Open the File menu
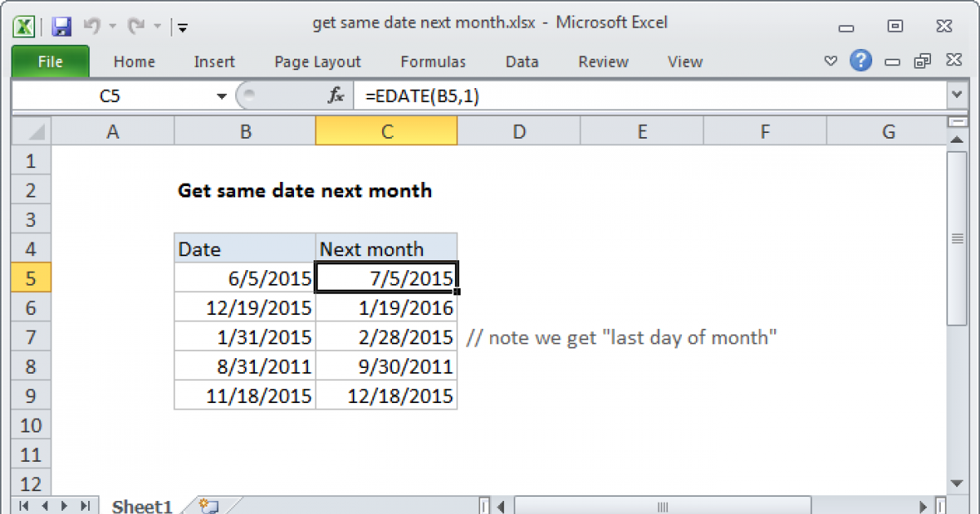 tap(50, 61)
